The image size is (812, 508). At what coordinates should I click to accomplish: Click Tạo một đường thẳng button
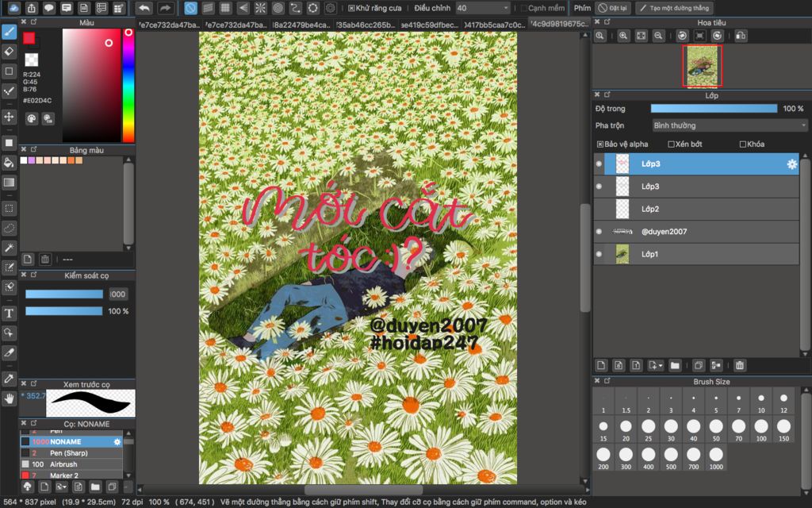[675, 8]
